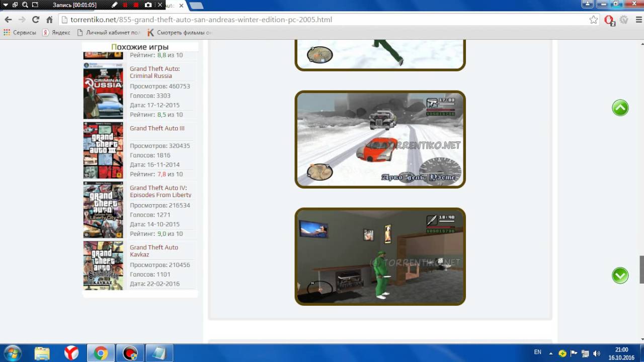
Task: Show hidden system tray icons
Action: click(550, 353)
